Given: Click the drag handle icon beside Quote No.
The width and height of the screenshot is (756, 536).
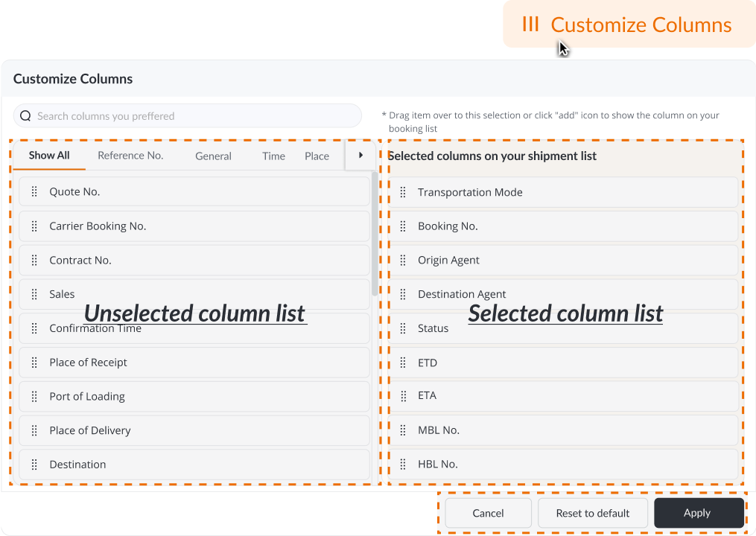Looking at the screenshot, I should click(x=34, y=192).
